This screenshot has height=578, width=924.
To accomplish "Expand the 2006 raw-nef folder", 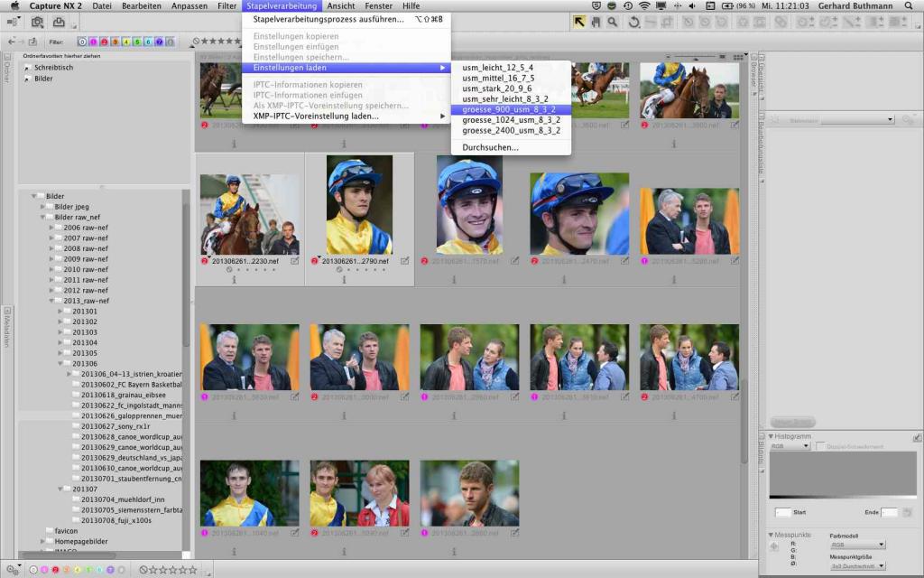I will pyautogui.click(x=51, y=228).
